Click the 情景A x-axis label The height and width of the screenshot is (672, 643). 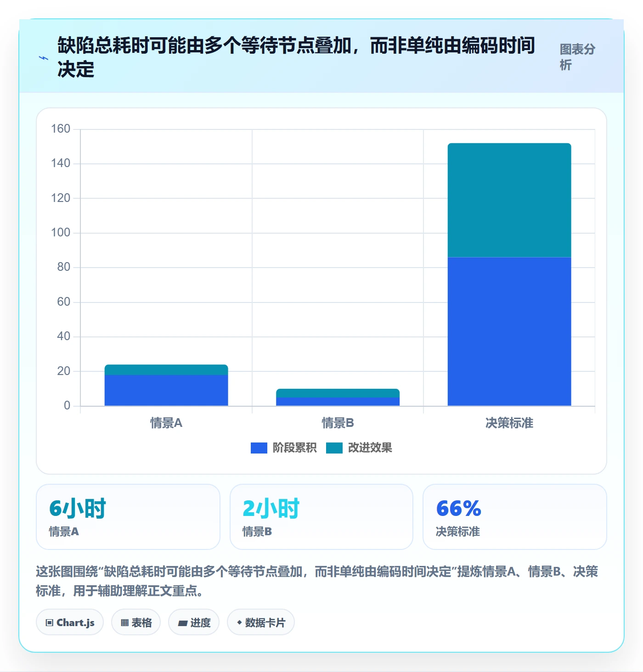pyautogui.click(x=166, y=423)
